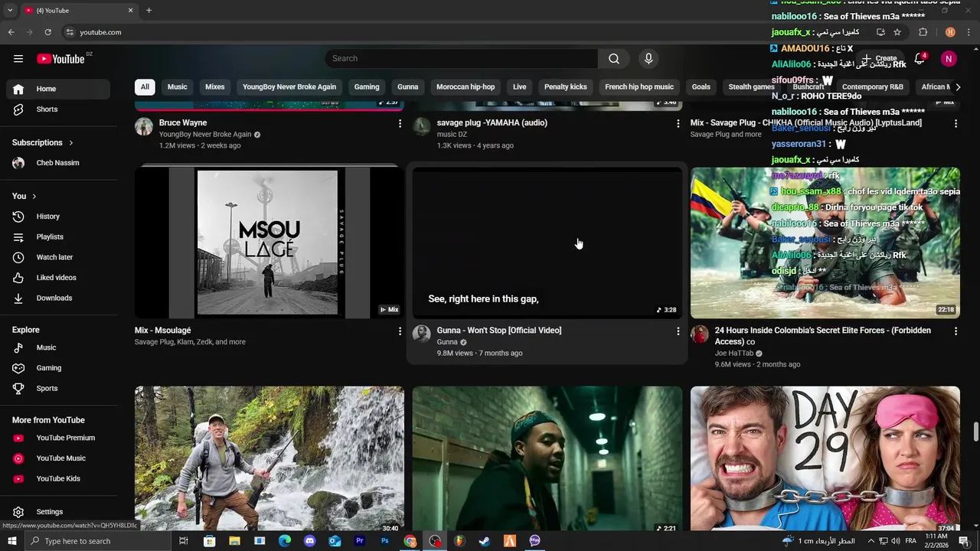
Task: Open YouTube Kids
Action: 58,479
